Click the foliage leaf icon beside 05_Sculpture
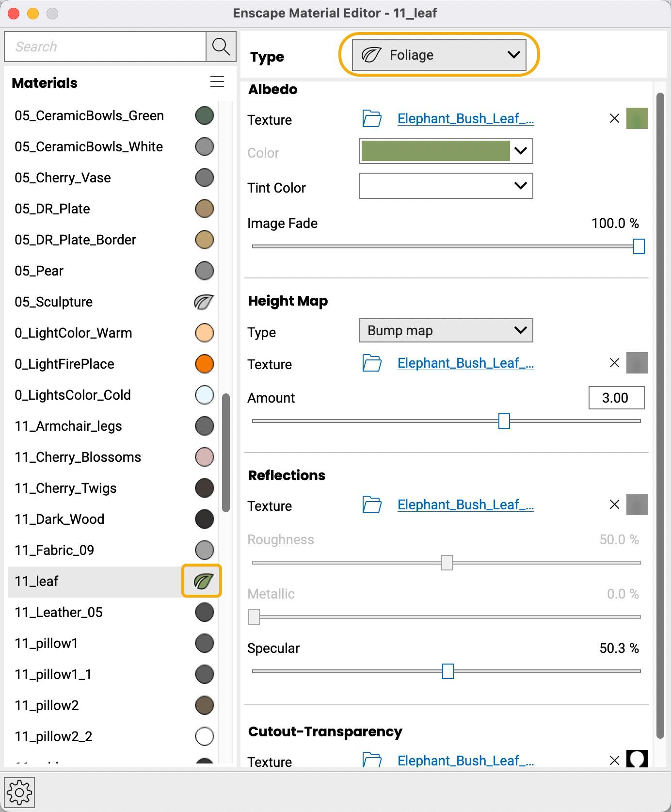The height and width of the screenshot is (812, 671). click(204, 302)
